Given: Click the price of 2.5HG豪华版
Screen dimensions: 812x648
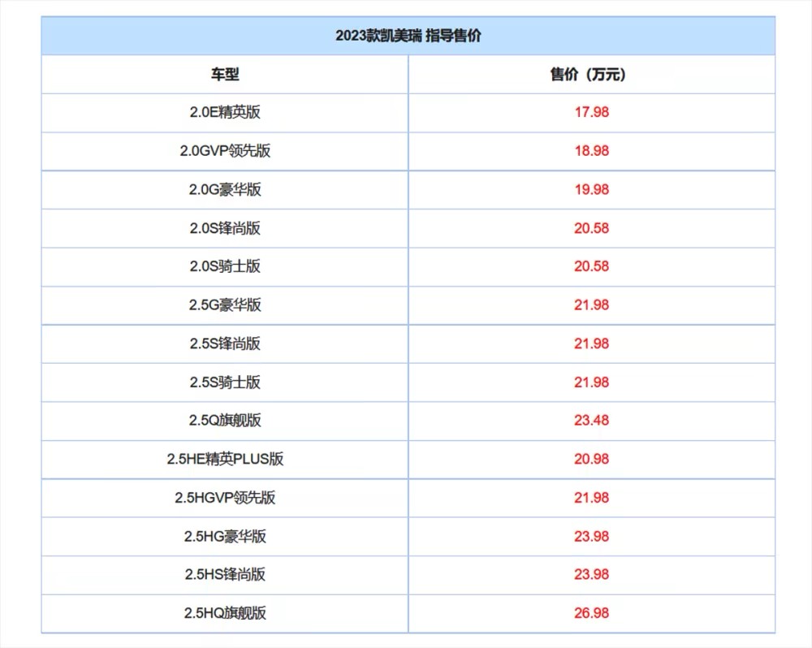Looking at the screenshot, I should 591,536.
